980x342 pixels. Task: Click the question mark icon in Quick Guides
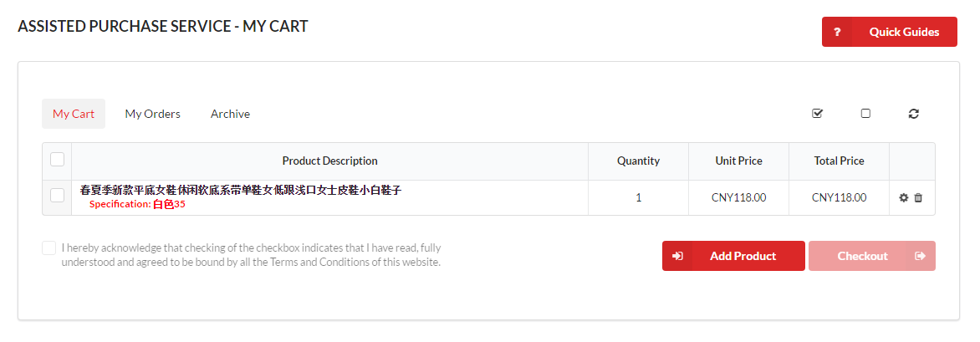[x=838, y=32]
